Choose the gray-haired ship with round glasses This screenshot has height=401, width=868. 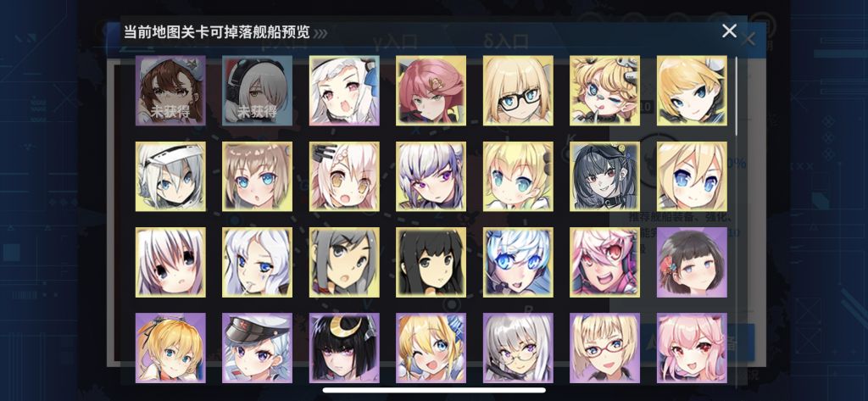coord(518,348)
